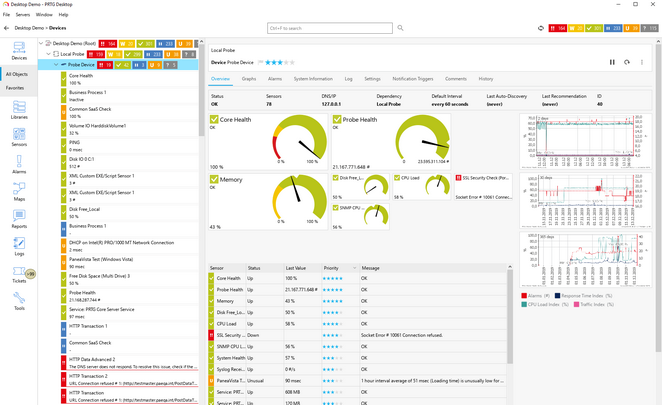Click the Disk Free small gauge
This screenshot has height=405, width=662.
[360, 187]
